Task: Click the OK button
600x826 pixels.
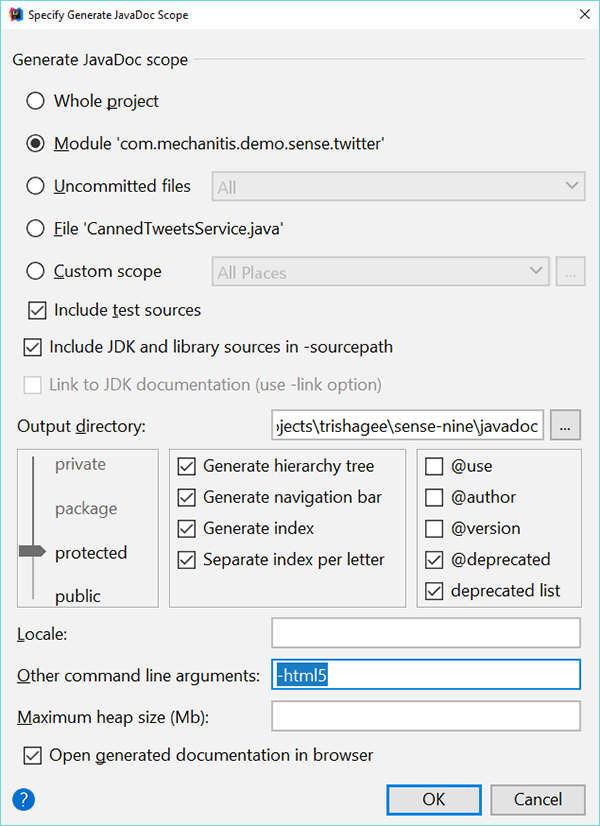Action: tap(433, 799)
